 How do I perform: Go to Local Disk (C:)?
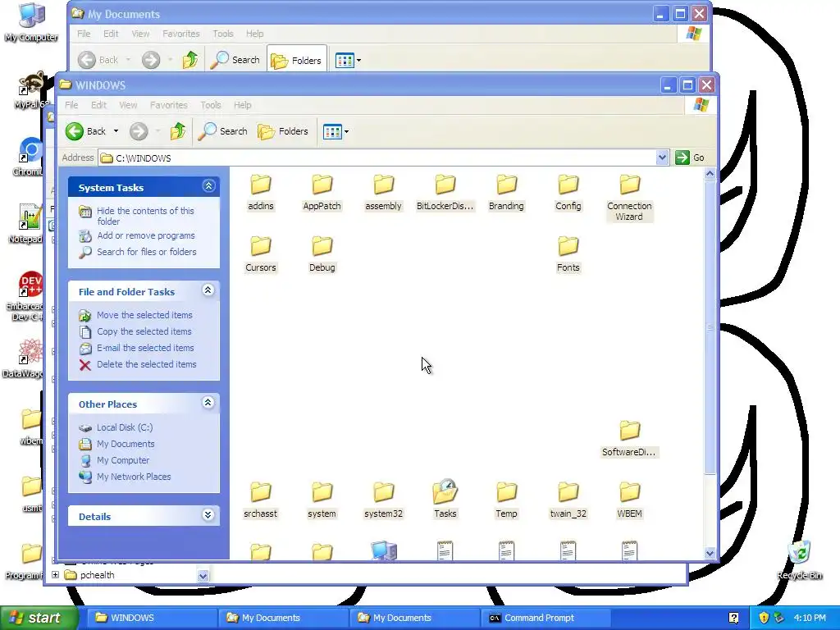tap(125, 427)
